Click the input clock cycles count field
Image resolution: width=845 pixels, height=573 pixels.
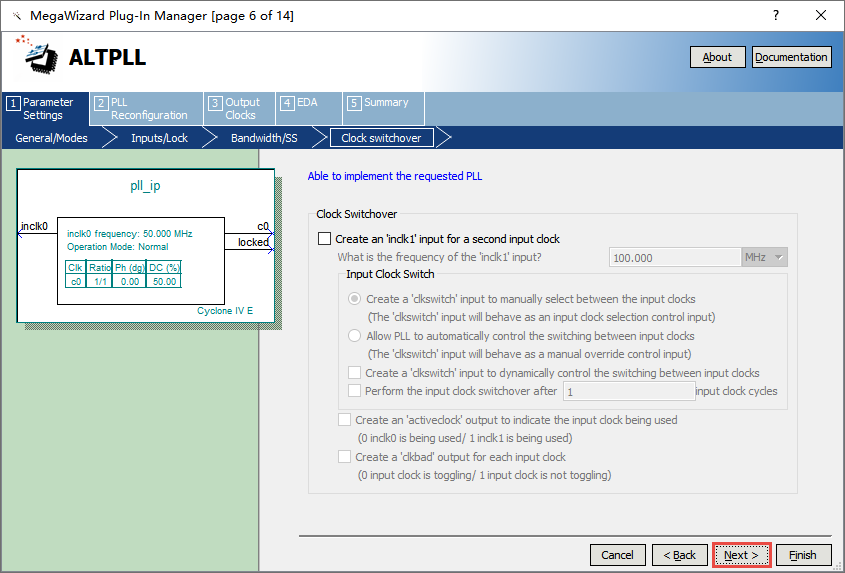tap(629, 391)
